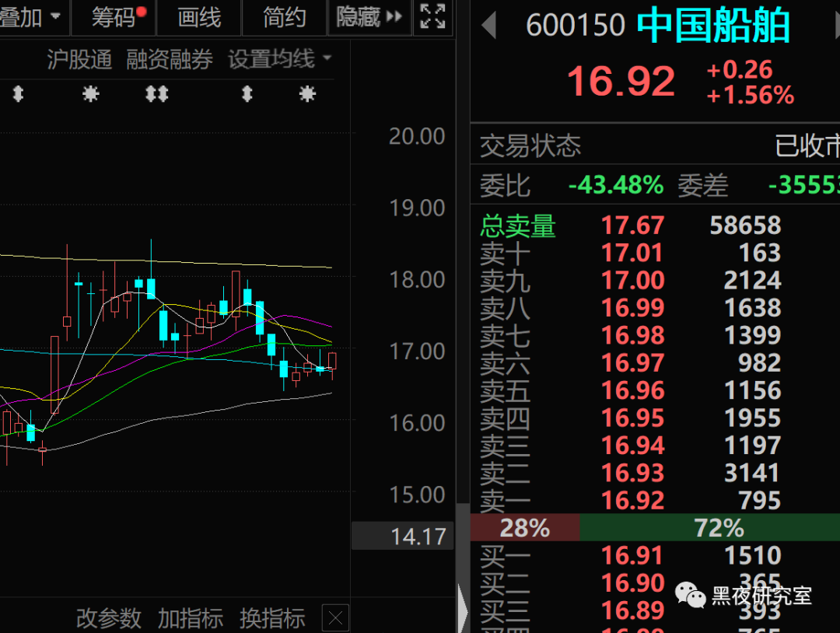The image size is (840, 633).
Task: Click the last star-burst event marker
Action: tap(307, 94)
